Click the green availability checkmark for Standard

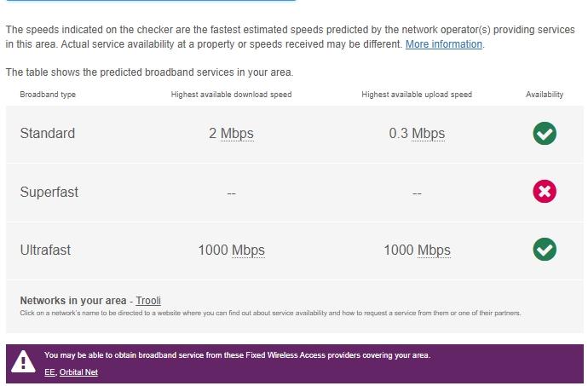click(545, 133)
